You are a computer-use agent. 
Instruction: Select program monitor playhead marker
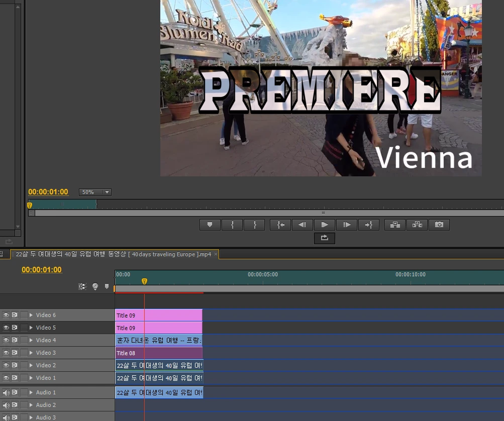point(30,205)
